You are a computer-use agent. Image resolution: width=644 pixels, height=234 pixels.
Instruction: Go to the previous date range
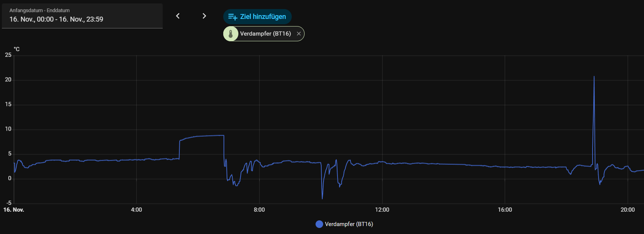[x=178, y=16]
